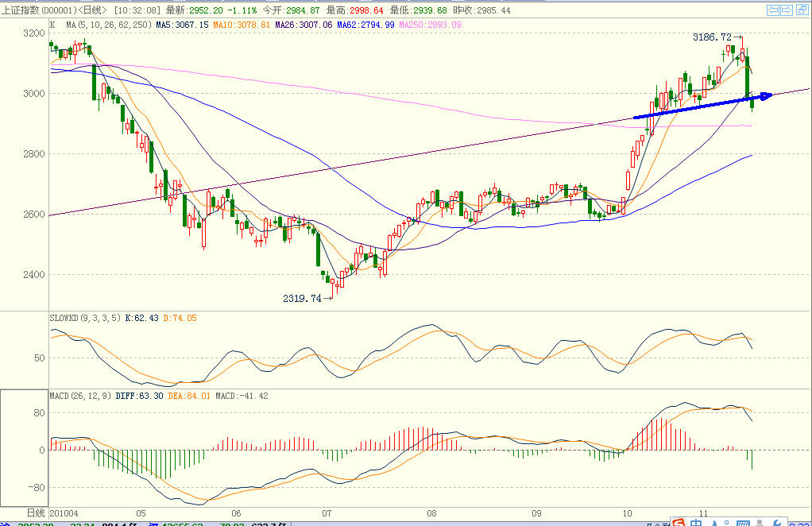Click the 10 month label on time axis
Viewport: 812px width, 526px height.
tap(627, 513)
